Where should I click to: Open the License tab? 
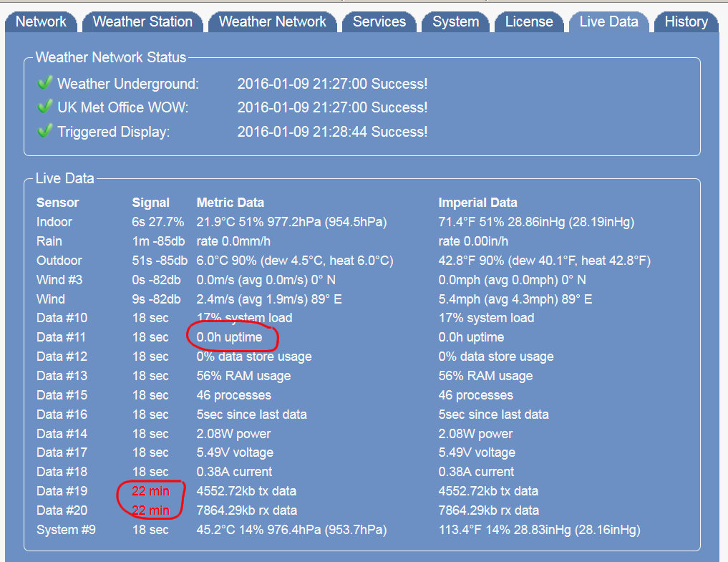click(x=528, y=21)
